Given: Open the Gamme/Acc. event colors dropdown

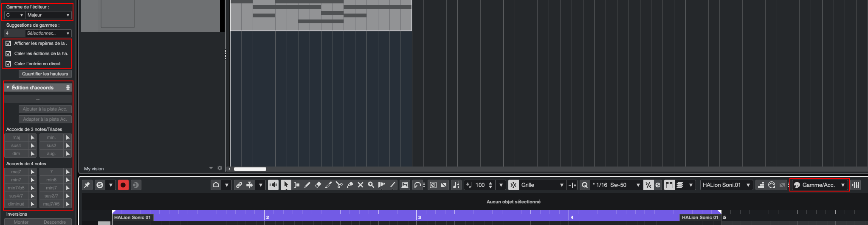Looking at the screenshot, I should point(819,185).
